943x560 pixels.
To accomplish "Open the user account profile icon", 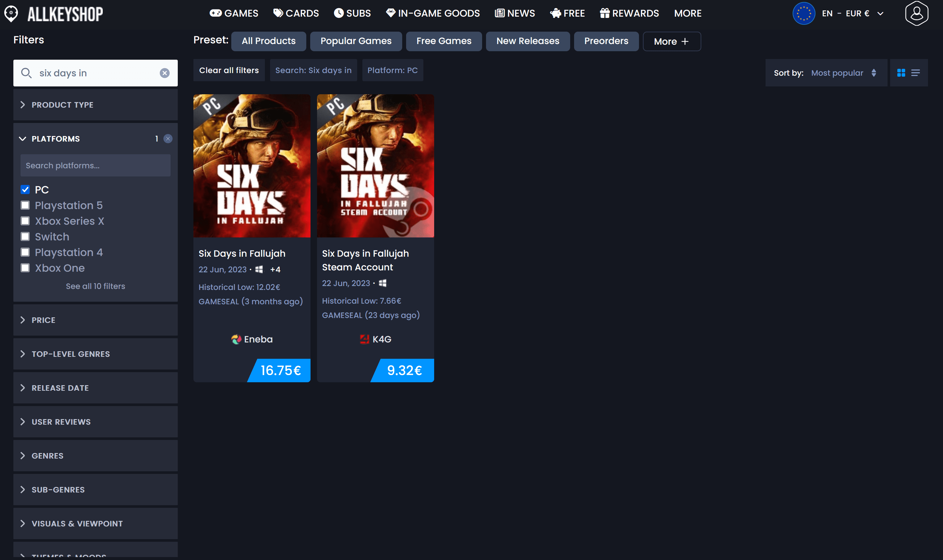I will click(916, 14).
